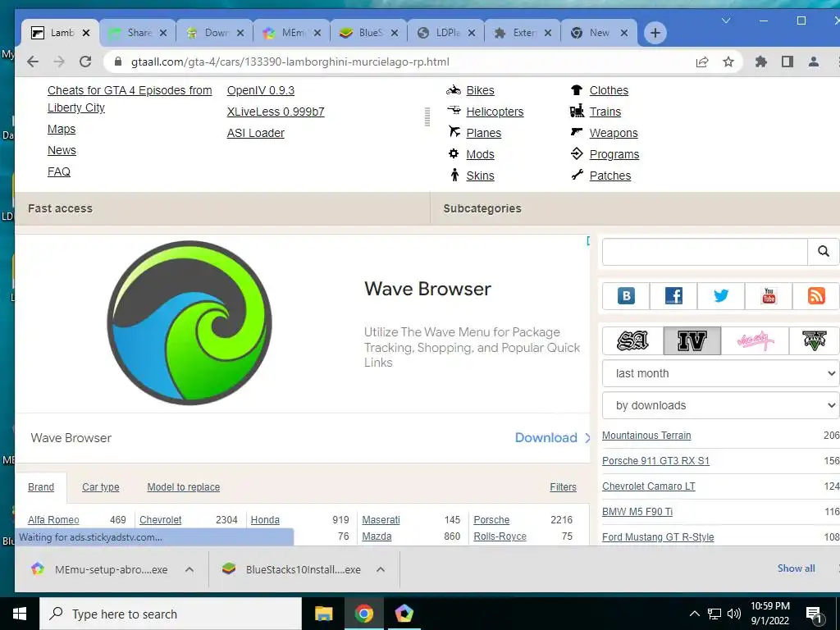
Task: Click the browser back arrow
Action: (x=33, y=62)
